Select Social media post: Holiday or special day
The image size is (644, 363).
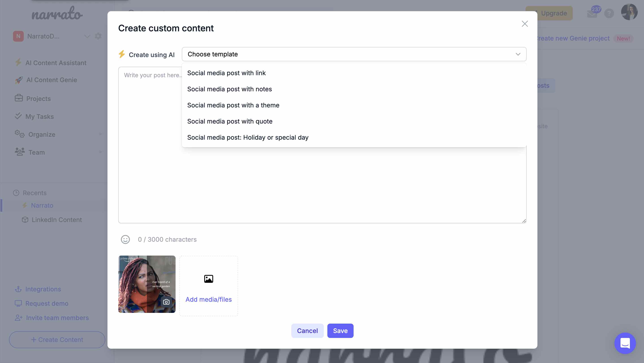(354, 137)
